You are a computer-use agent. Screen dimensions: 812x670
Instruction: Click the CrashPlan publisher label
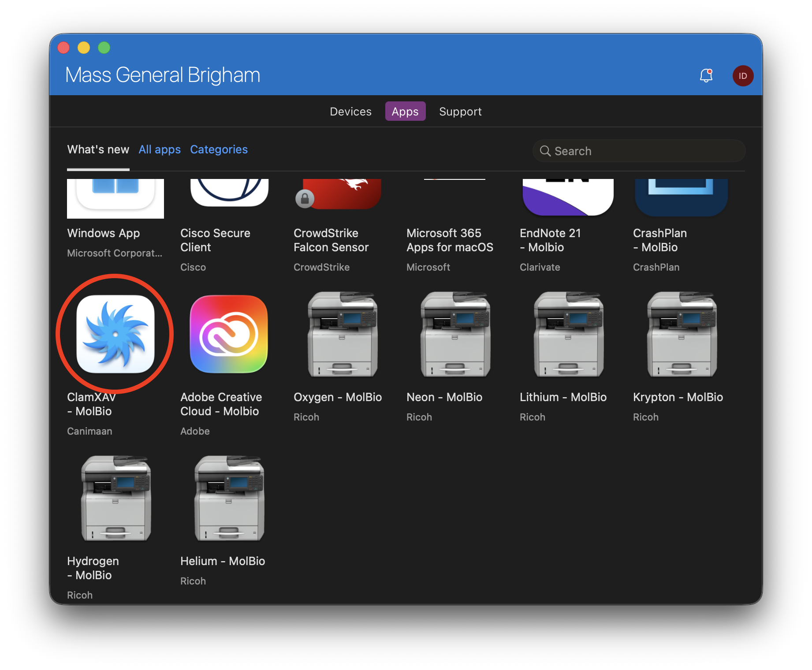[656, 267]
